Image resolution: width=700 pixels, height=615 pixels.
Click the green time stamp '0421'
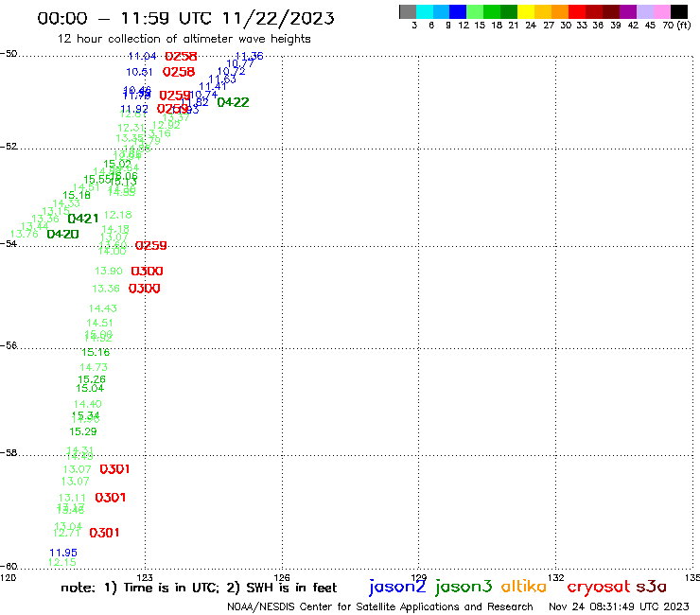click(83, 219)
